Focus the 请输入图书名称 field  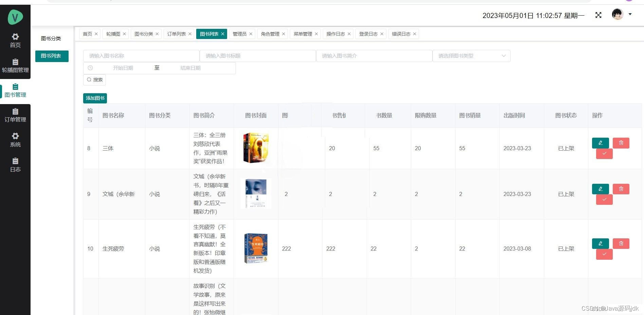[x=141, y=56]
